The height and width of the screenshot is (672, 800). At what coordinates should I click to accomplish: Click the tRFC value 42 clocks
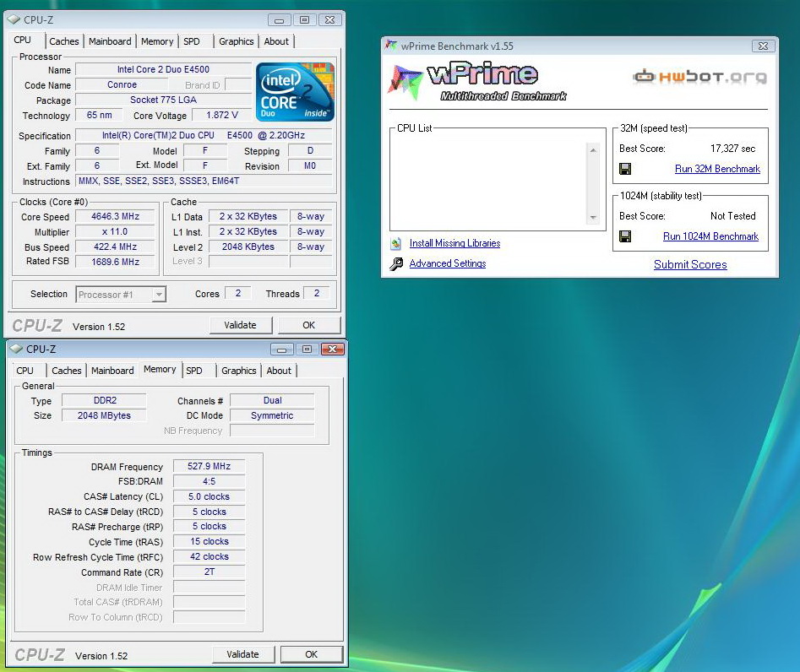point(210,557)
